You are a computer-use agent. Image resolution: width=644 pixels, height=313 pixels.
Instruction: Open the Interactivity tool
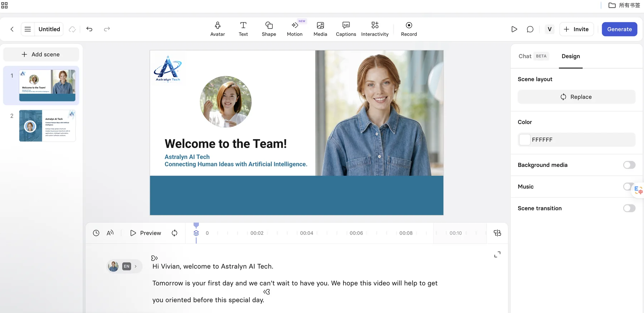tap(375, 29)
